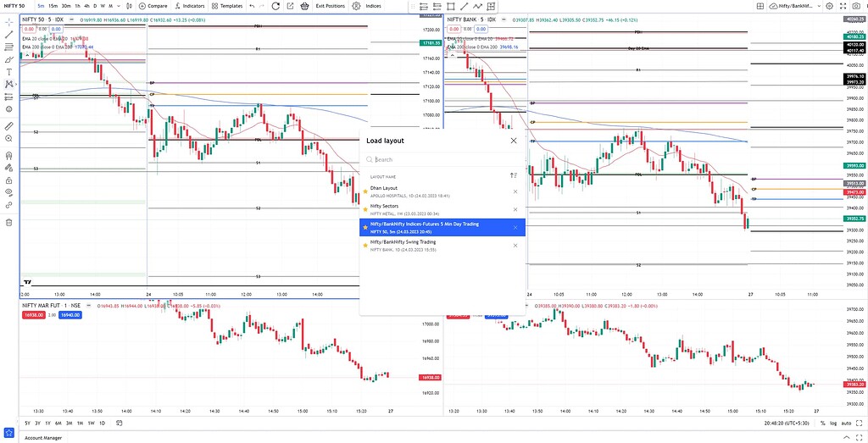Open the basket order icon
This screenshot has height=443, width=868.
click(304, 6)
